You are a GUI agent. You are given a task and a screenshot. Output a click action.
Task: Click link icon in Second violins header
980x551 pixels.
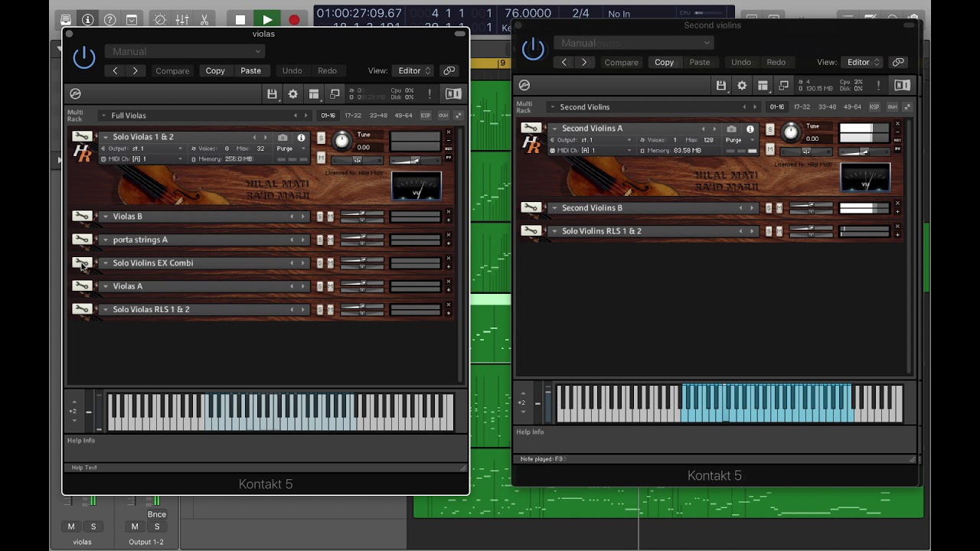tap(898, 62)
